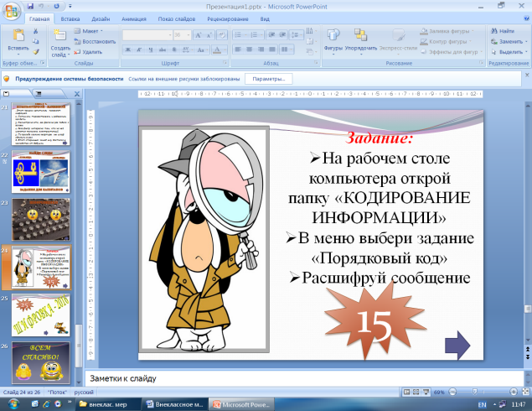Open Заливка фигуры shape fill dropdown
The width and height of the screenshot is (532, 411).
tap(447, 31)
